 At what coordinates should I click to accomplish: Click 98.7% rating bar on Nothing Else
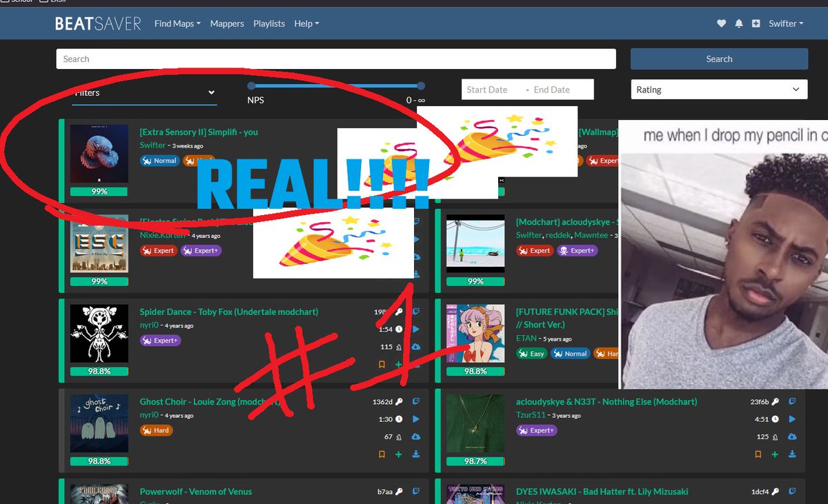[x=475, y=461]
